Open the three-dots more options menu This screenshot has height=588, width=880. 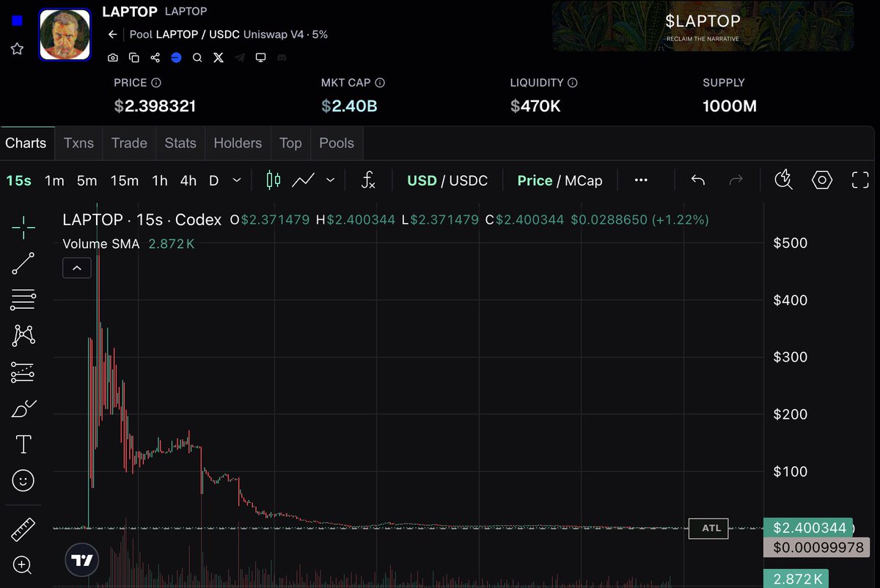click(641, 180)
